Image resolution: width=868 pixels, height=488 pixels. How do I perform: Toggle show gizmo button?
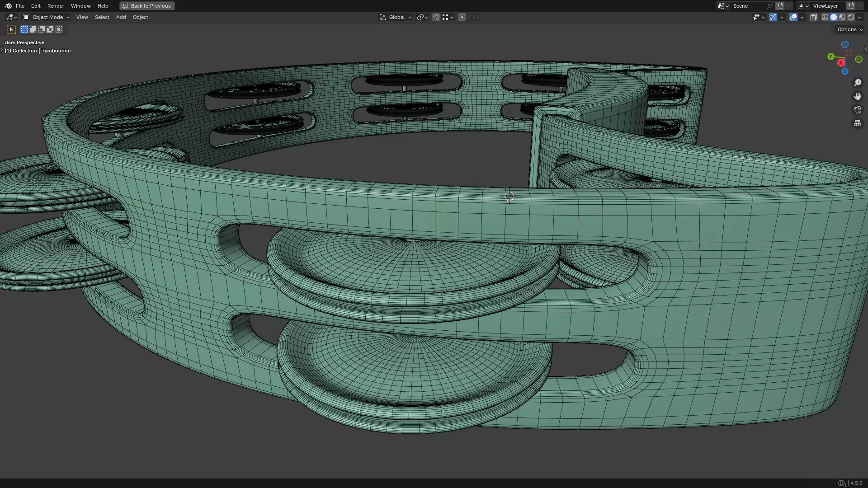773,17
